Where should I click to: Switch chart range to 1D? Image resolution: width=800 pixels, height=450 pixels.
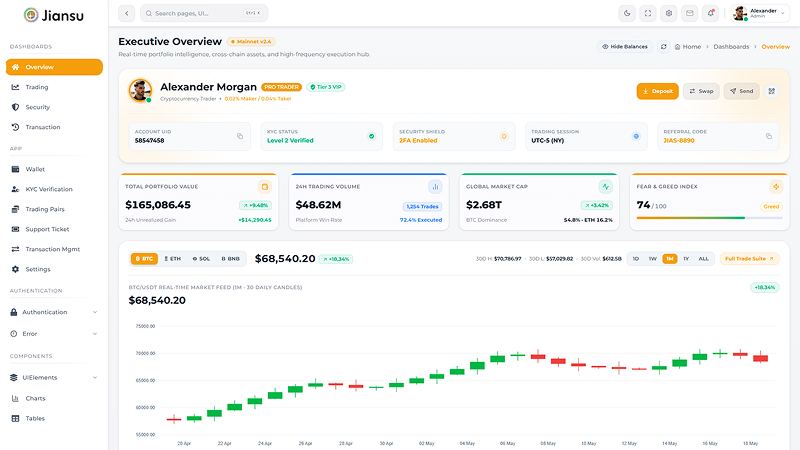[x=636, y=259]
